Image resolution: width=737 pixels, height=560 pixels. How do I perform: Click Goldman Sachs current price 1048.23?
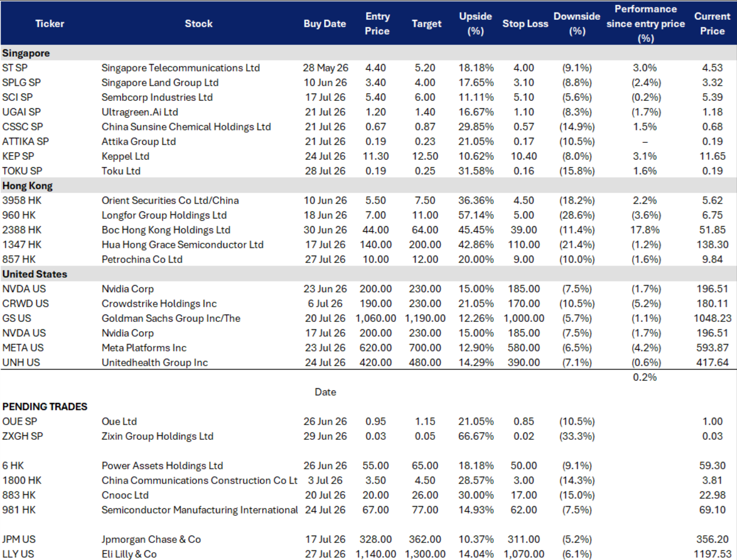(712, 319)
